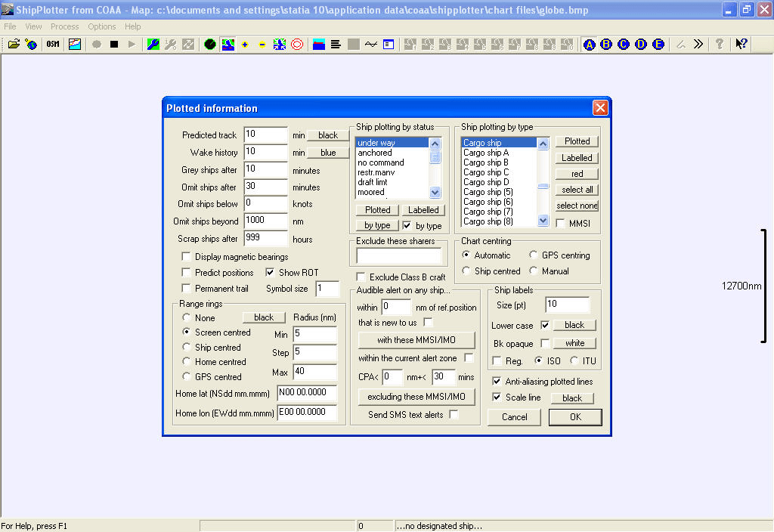Select chart preset A circle
The image size is (774, 532).
[x=589, y=45]
